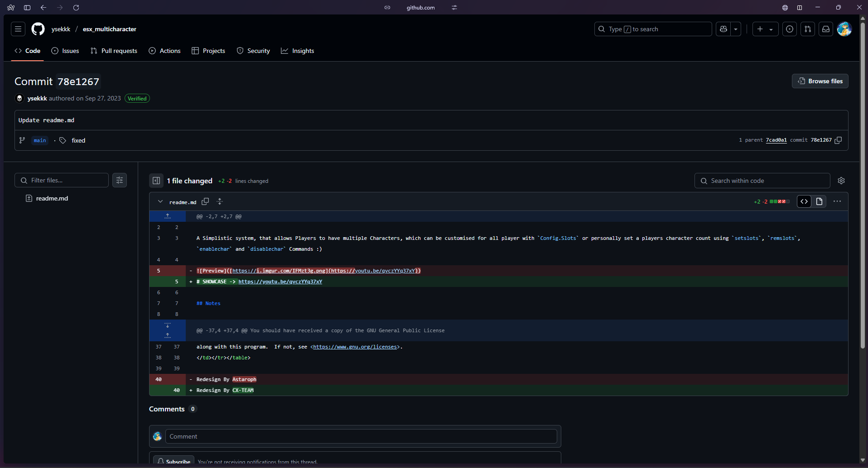Open the Create new plus dropdown
This screenshot has height=468, width=868.
tap(765, 29)
